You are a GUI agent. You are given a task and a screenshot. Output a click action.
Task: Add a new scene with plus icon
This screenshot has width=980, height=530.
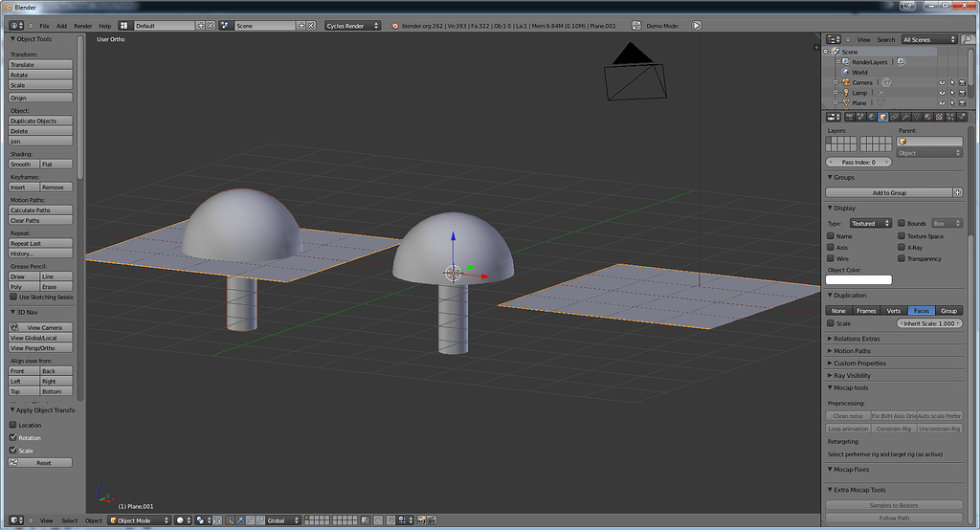tap(301, 26)
